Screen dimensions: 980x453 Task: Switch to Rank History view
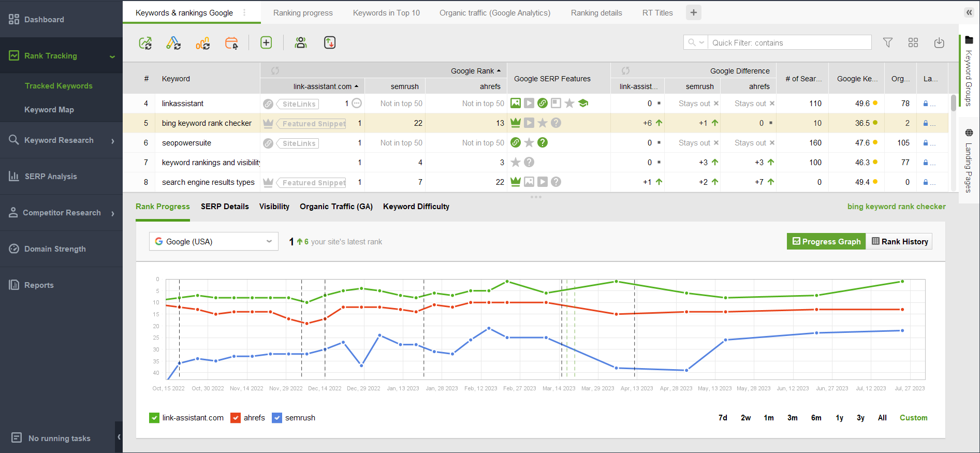(899, 241)
